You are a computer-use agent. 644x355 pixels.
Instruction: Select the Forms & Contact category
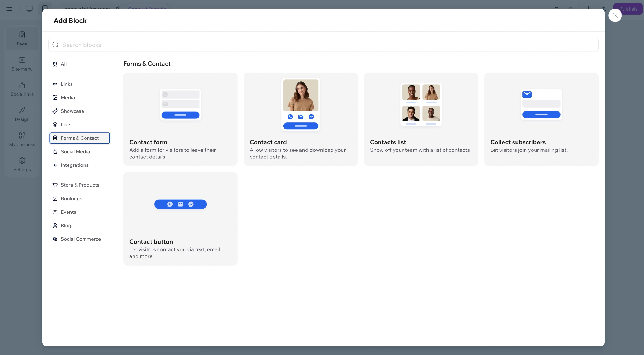(80, 138)
